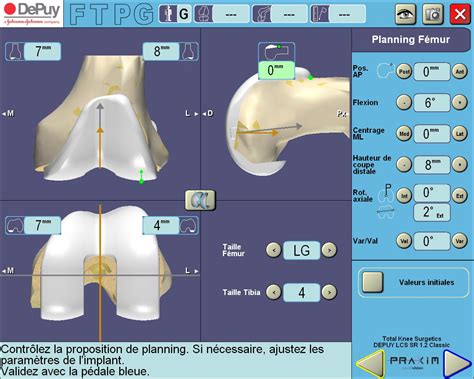Click the medial distal resection femur icon
This screenshot has width=474, height=379.
pos(15,51)
